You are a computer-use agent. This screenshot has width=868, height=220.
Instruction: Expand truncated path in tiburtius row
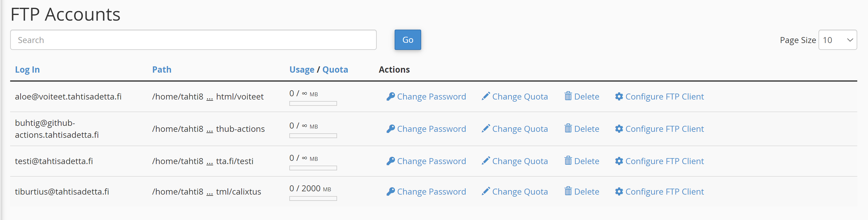tap(210, 192)
